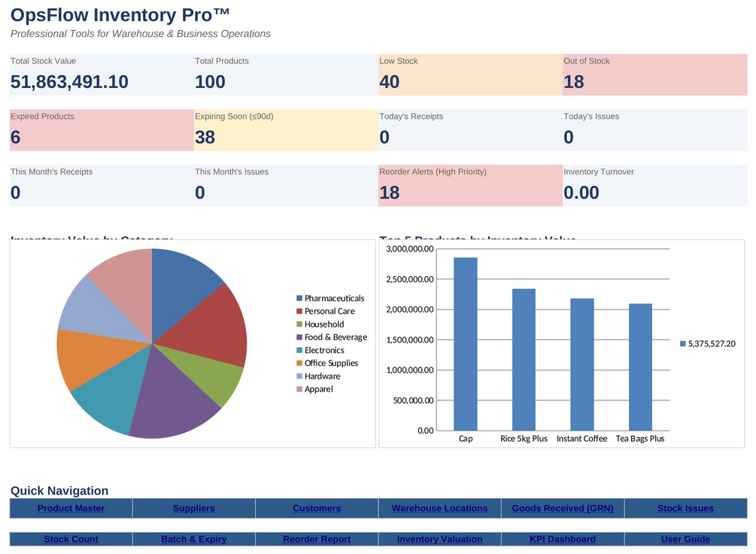Screen dimensions: 756x554
Task: Open the Reorder Report link
Action: (317, 539)
